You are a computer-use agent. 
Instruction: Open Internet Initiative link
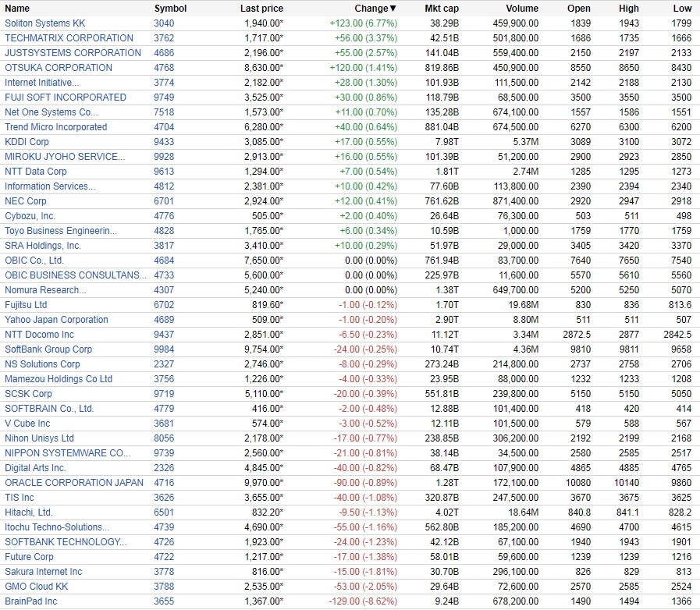click(41, 83)
